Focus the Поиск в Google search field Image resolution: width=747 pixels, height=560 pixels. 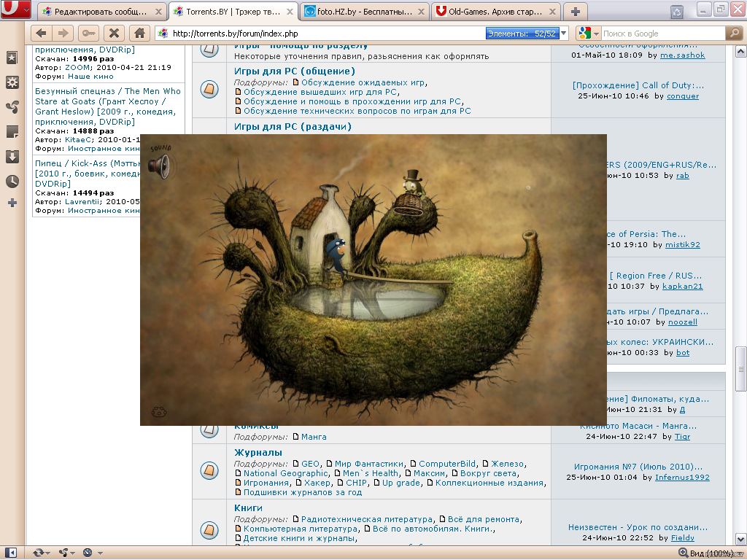pos(663,34)
